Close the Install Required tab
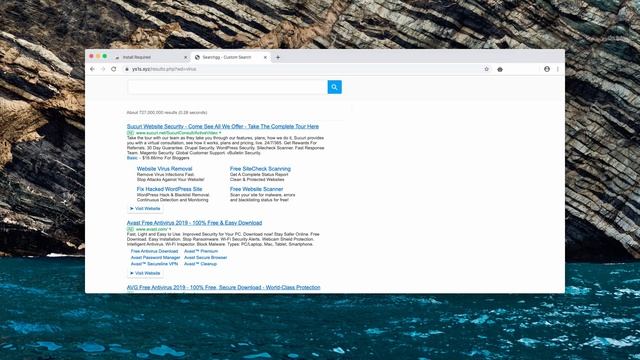 (x=185, y=58)
